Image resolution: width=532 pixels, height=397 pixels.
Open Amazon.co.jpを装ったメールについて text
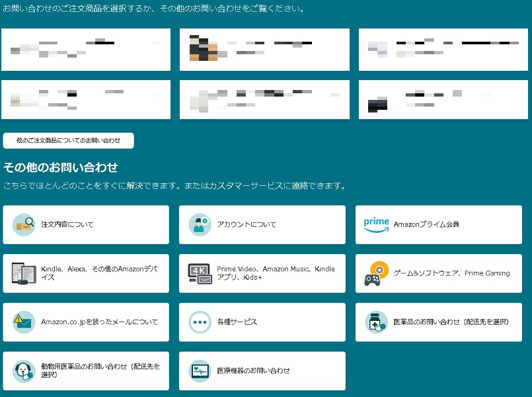click(99, 322)
